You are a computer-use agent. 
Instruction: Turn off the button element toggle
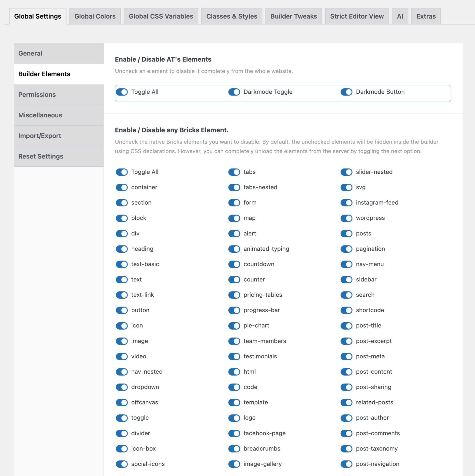point(122,310)
